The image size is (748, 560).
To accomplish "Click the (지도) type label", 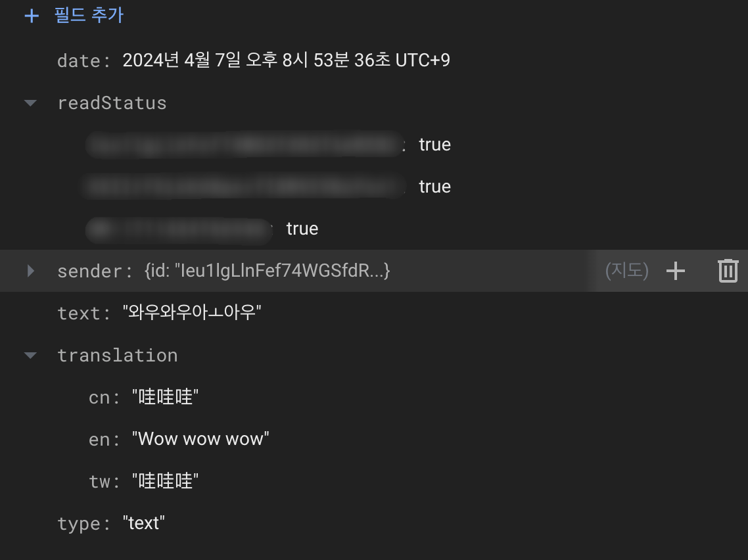I will (x=627, y=271).
